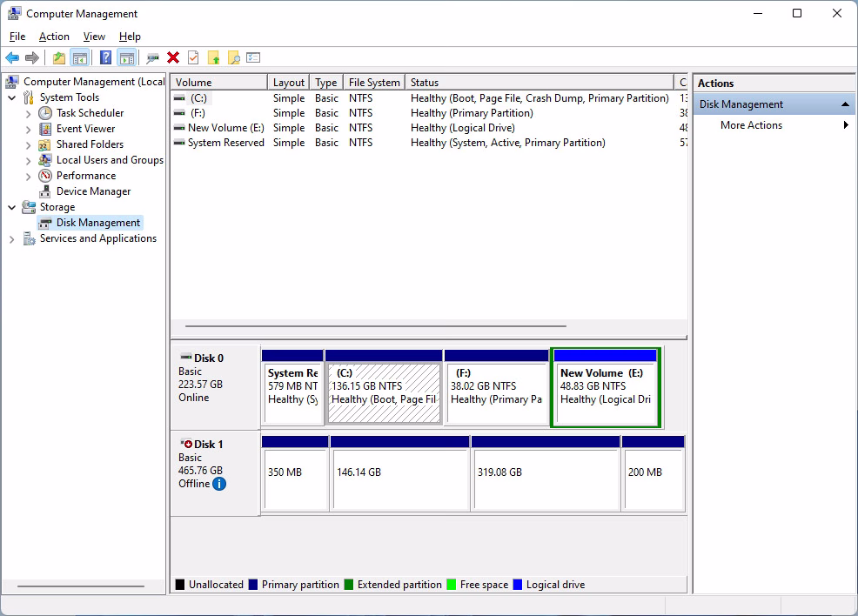Click the checklist settings toolbar icon
Screen dimensions: 858x616
(x=253, y=57)
